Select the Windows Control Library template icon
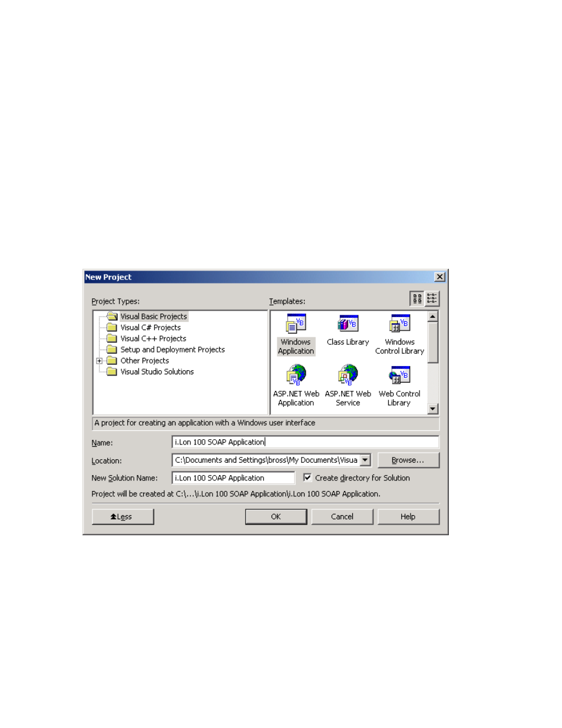The image size is (562, 728). pos(399,324)
